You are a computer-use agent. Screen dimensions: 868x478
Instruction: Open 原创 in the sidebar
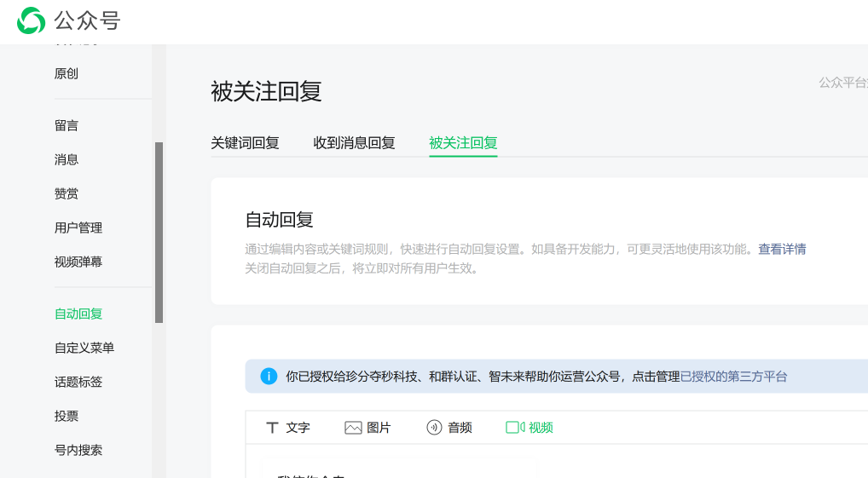(67, 73)
